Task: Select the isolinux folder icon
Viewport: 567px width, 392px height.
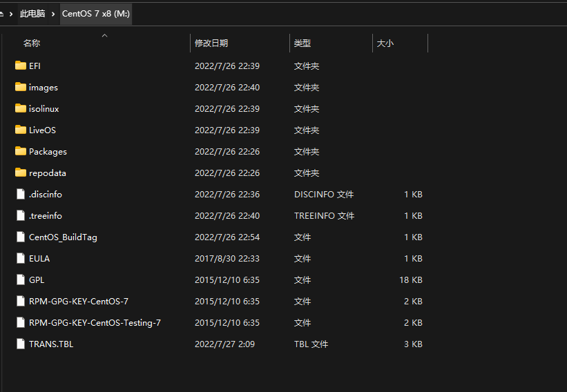Action: tap(21, 108)
